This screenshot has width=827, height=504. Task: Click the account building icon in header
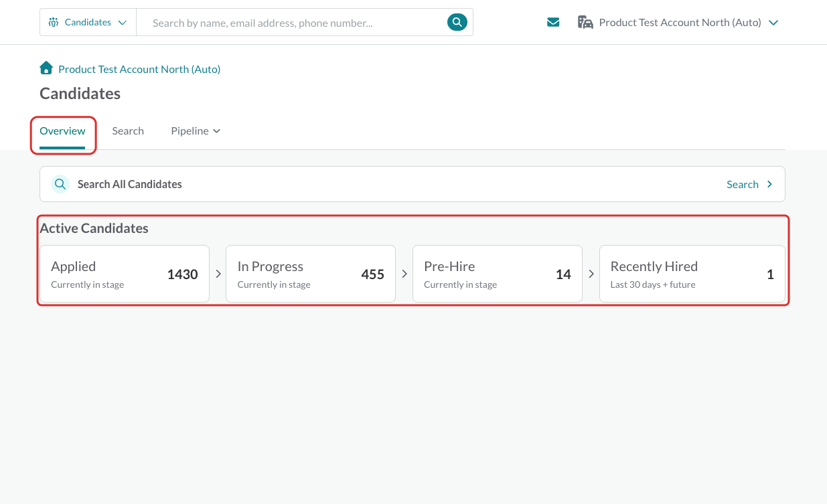pos(585,22)
